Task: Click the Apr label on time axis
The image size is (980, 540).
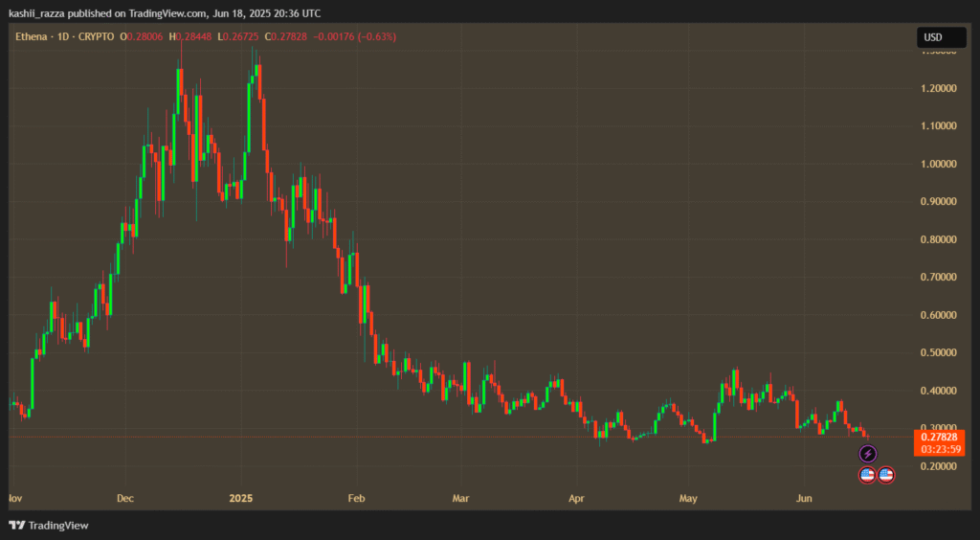Action: click(x=576, y=498)
